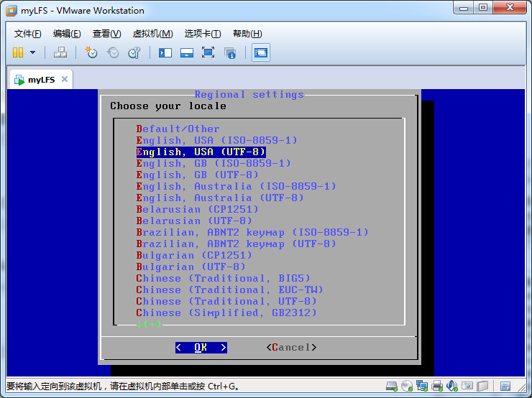Open the snapshot manager wrench icon

(134, 52)
